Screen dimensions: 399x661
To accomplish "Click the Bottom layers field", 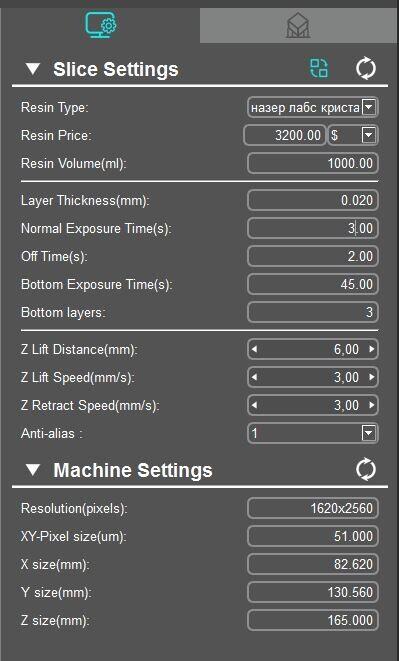I will [313, 312].
